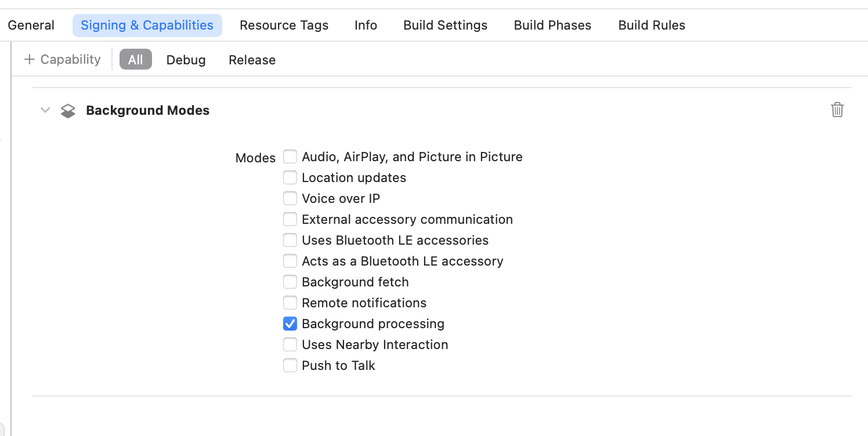Delete Background Modes capability via trash icon
This screenshot has height=436, width=868.
point(837,110)
